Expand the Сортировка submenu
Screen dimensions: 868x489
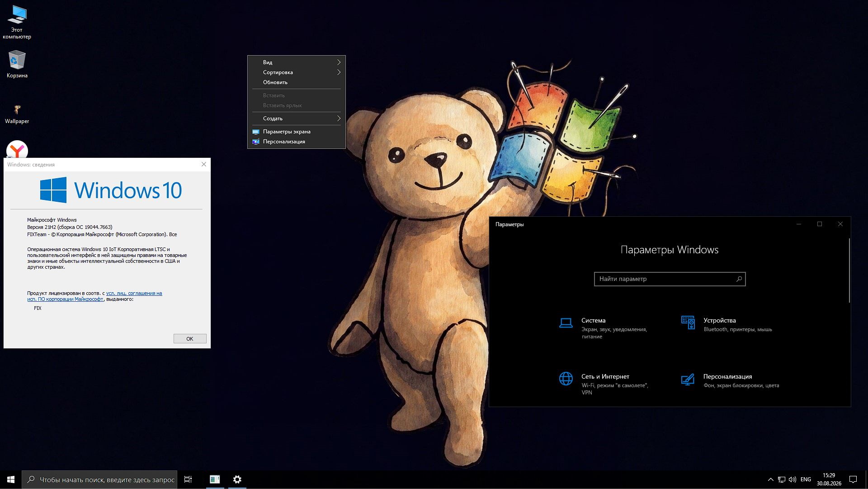(x=297, y=72)
